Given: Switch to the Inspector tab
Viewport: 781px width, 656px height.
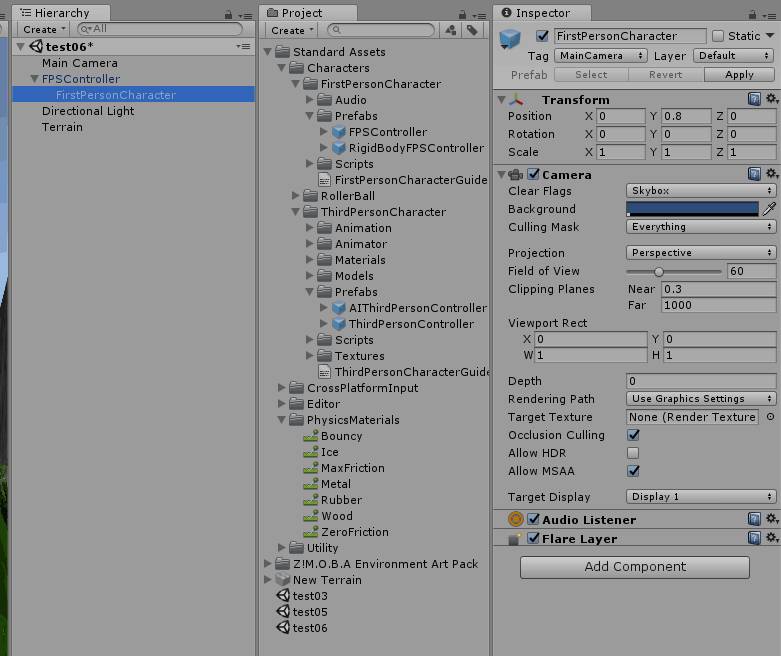Looking at the screenshot, I should pyautogui.click(x=542, y=13).
